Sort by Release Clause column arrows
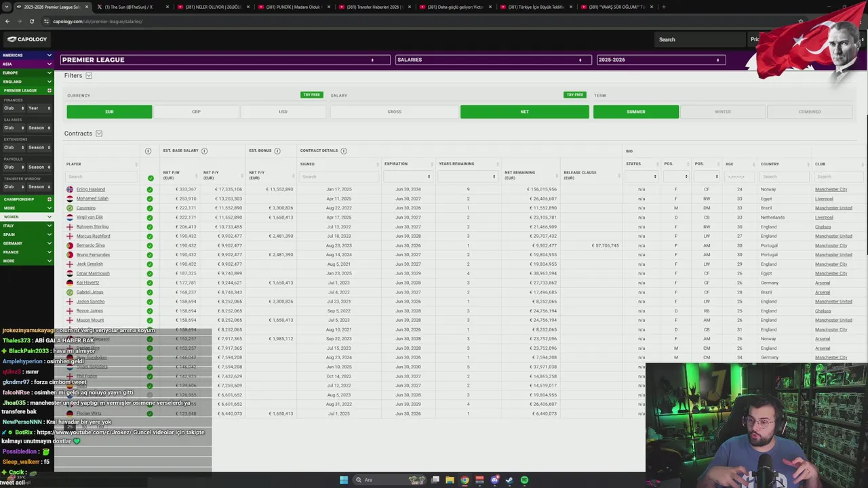868x488 pixels. tap(618, 176)
